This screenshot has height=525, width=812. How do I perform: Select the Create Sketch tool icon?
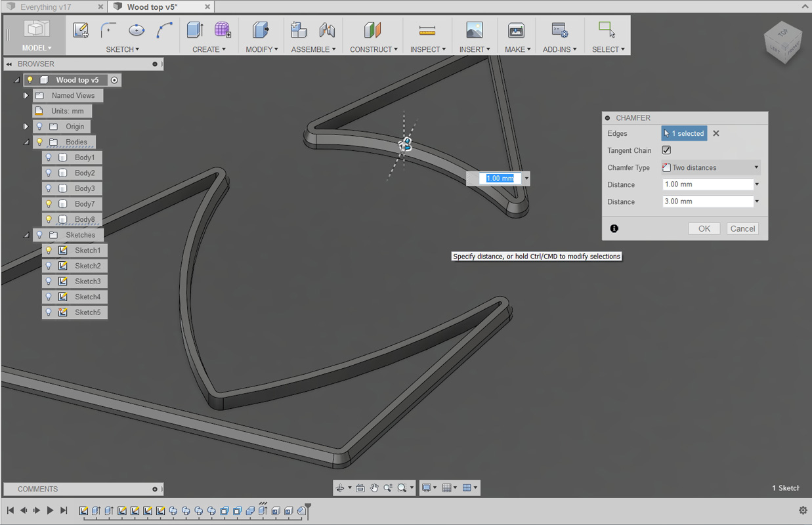click(81, 30)
